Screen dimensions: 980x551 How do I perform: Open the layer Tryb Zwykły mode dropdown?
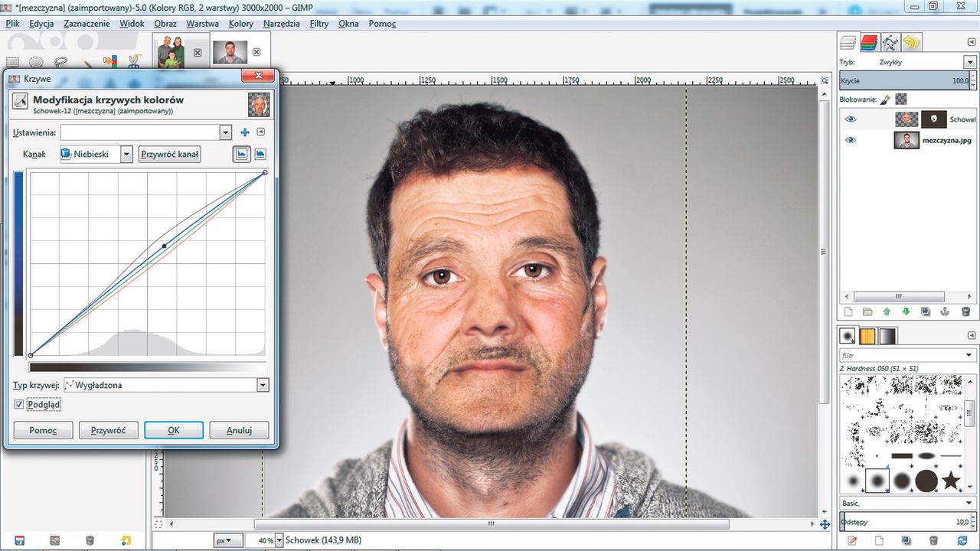click(x=969, y=62)
